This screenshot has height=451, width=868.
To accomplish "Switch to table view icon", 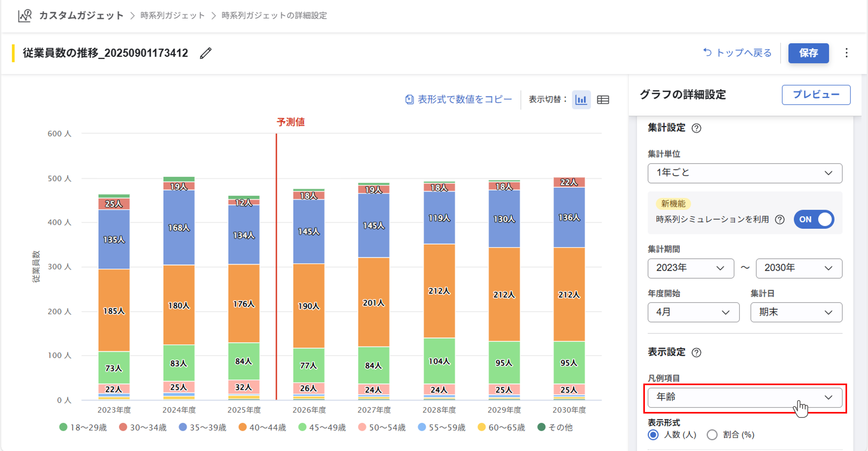I will (603, 100).
